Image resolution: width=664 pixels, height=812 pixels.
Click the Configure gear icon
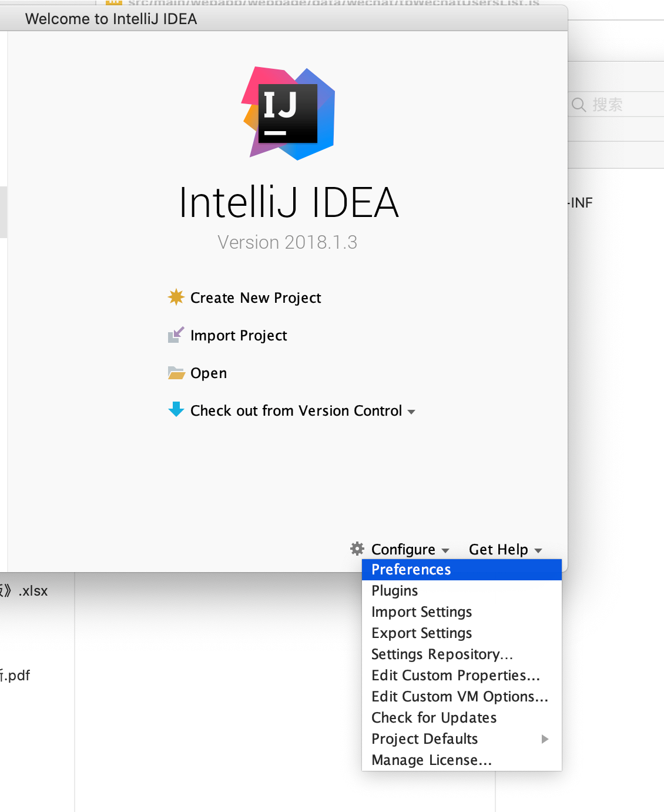click(x=357, y=549)
